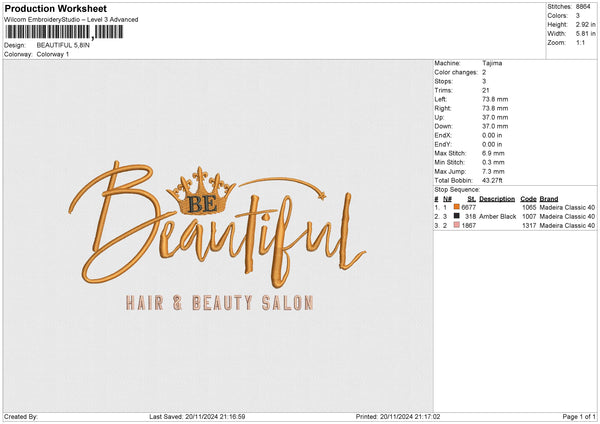Click the pink 1867 thread color swatch
Image resolution: width=600 pixels, height=424 pixels.
point(457,225)
